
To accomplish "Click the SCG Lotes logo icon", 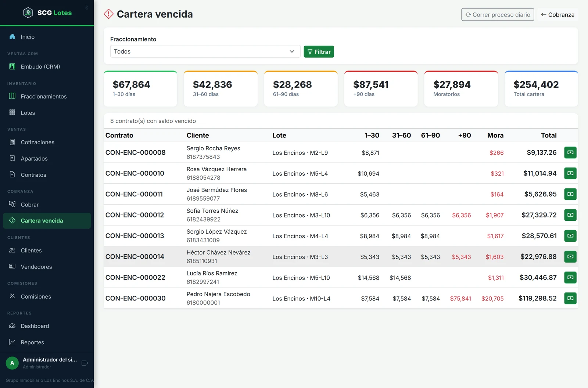I will click(28, 13).
